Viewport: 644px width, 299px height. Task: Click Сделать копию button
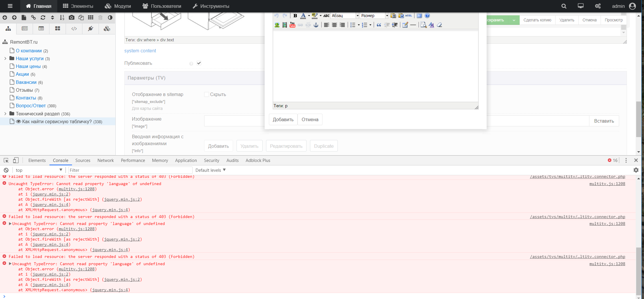click(x=537, y=20)
